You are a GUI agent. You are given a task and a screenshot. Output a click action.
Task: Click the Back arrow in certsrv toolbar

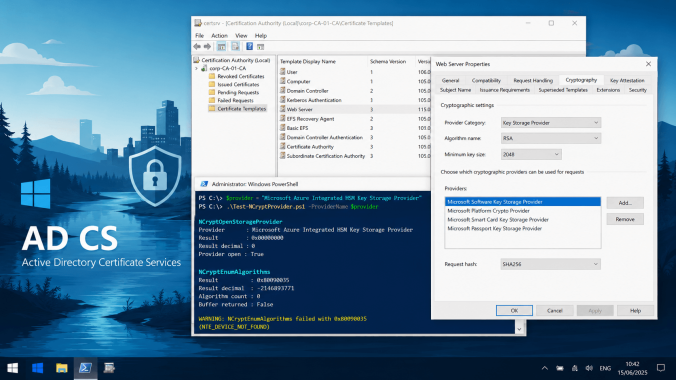(197, 47)
